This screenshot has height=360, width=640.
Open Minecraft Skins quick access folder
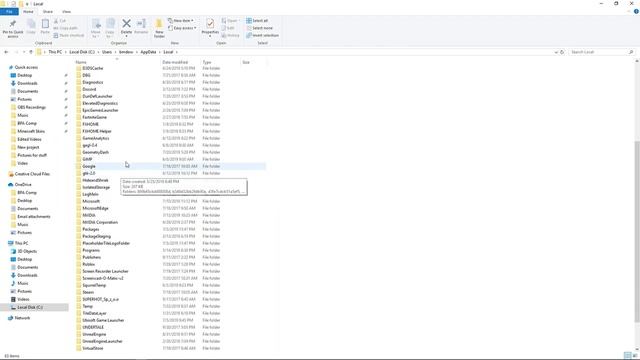31,131
